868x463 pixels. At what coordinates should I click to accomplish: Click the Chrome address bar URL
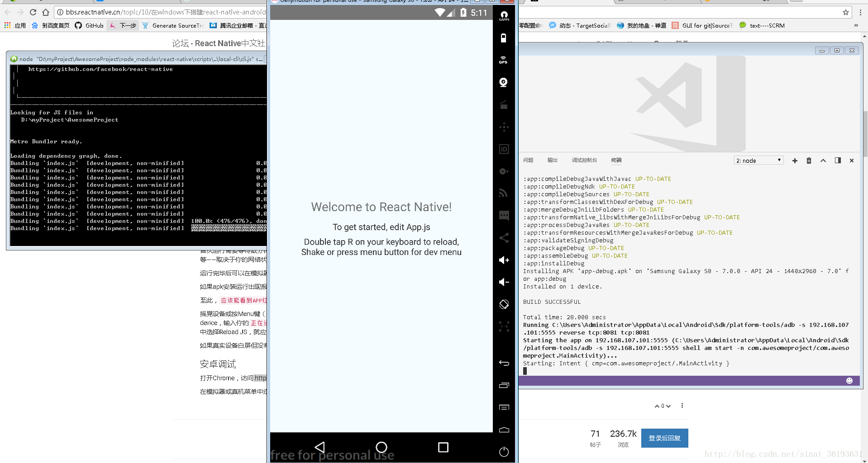[166, 12]
